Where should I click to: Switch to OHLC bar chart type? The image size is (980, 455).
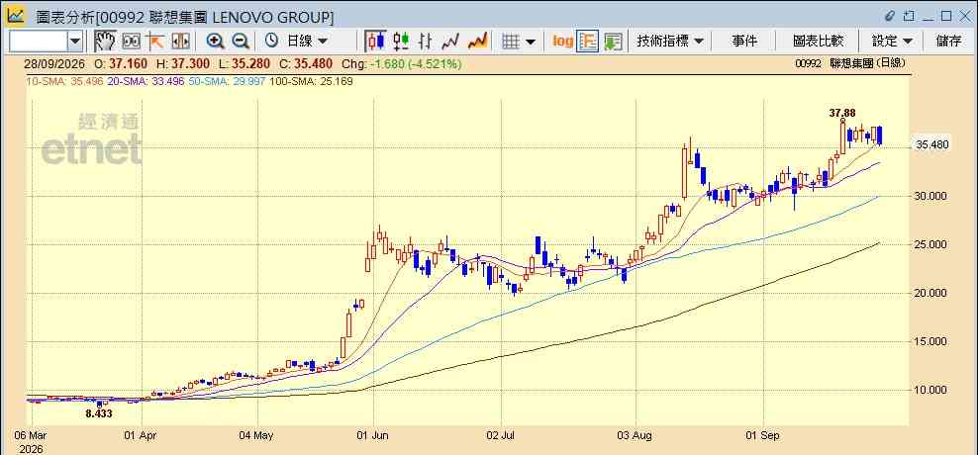426,42
